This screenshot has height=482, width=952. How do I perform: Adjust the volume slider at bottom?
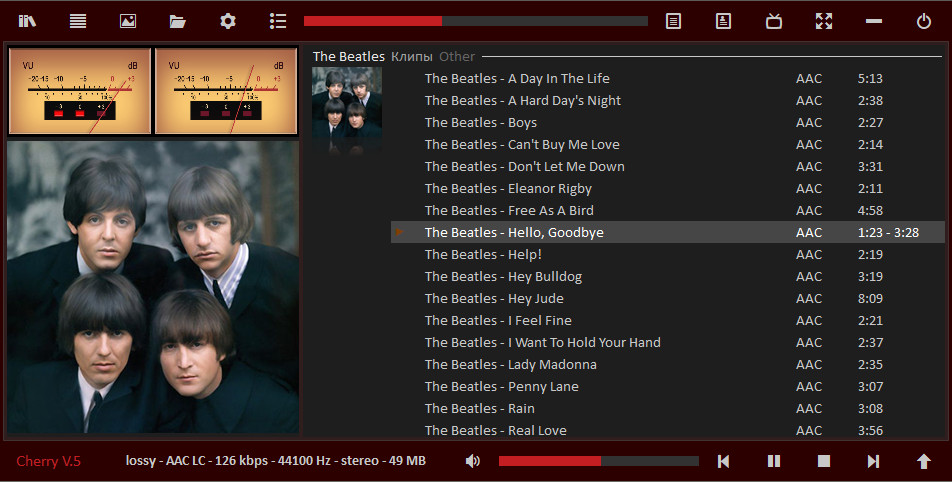(x=598, y=461)
